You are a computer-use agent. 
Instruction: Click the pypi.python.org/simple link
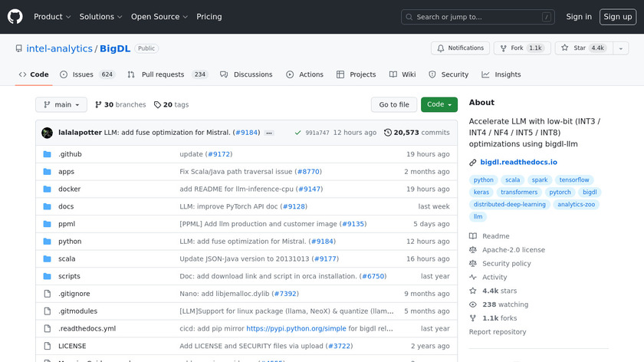tap(296, 329)
